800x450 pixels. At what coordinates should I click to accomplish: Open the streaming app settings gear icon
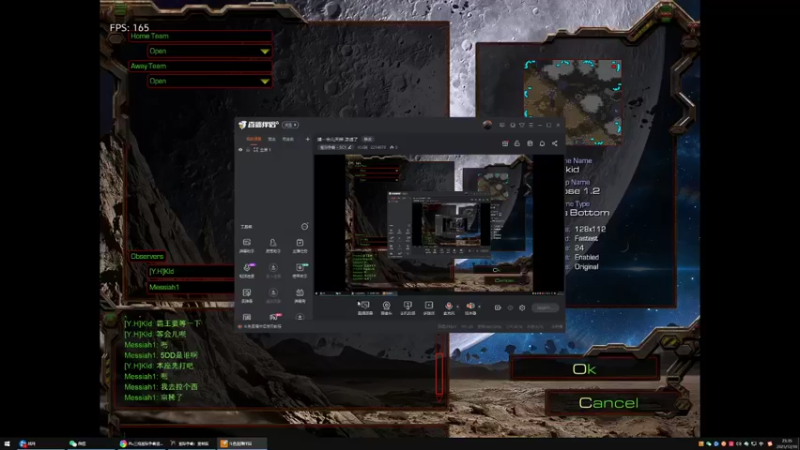tap(522, 308)
